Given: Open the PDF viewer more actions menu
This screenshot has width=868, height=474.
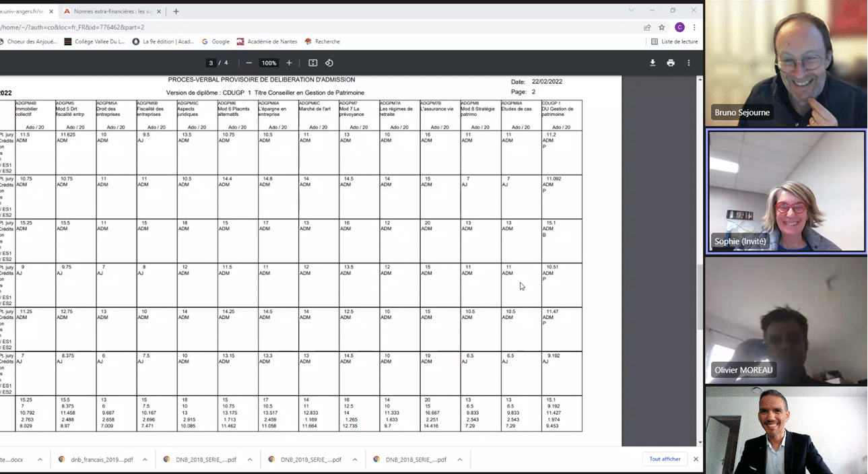Looking at the screenshot, I should tap(688, 63).
